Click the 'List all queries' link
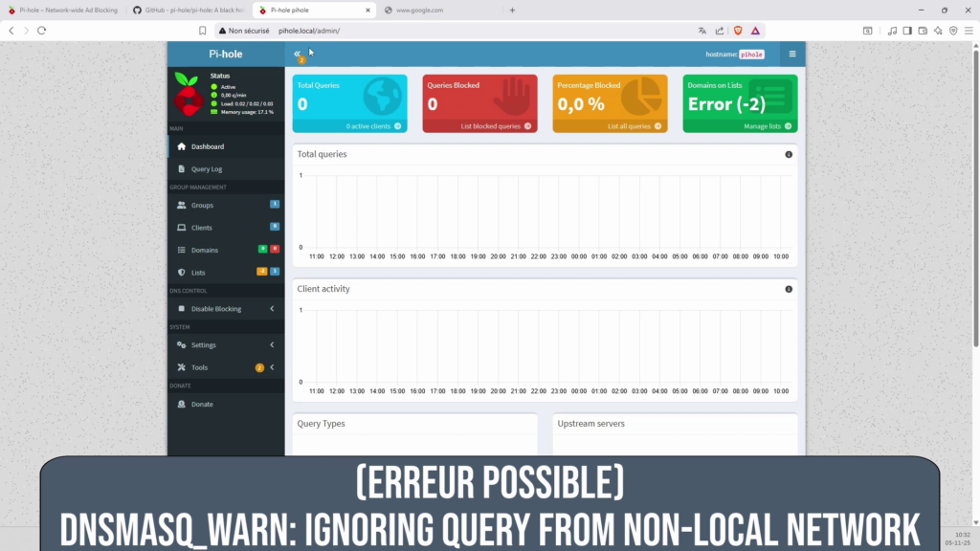The image size is (980, 551). coord(633,126)
